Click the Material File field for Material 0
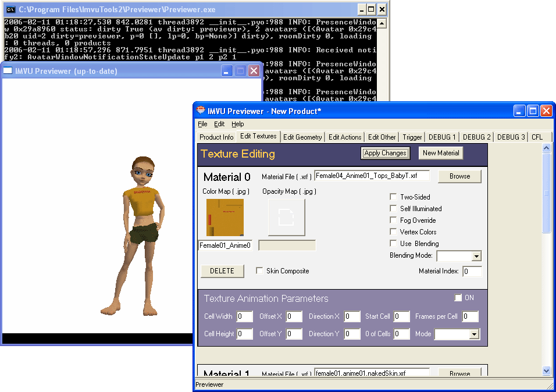Viewport: 556px width, 392px height. (372, 176)
